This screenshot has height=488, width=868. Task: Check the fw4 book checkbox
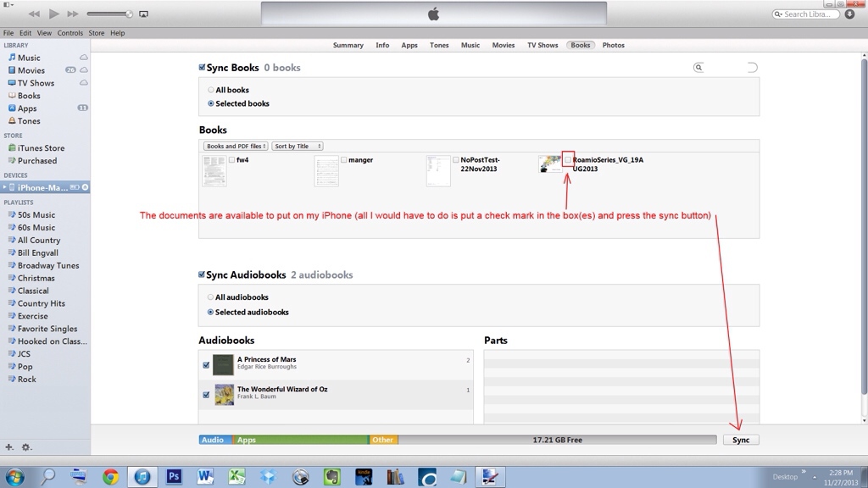[232, 160]
